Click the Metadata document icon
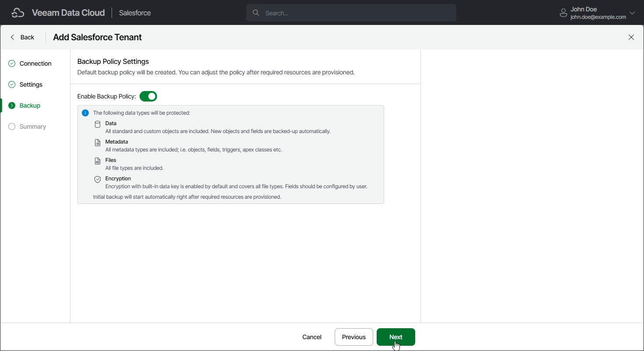 pos(98,143)
